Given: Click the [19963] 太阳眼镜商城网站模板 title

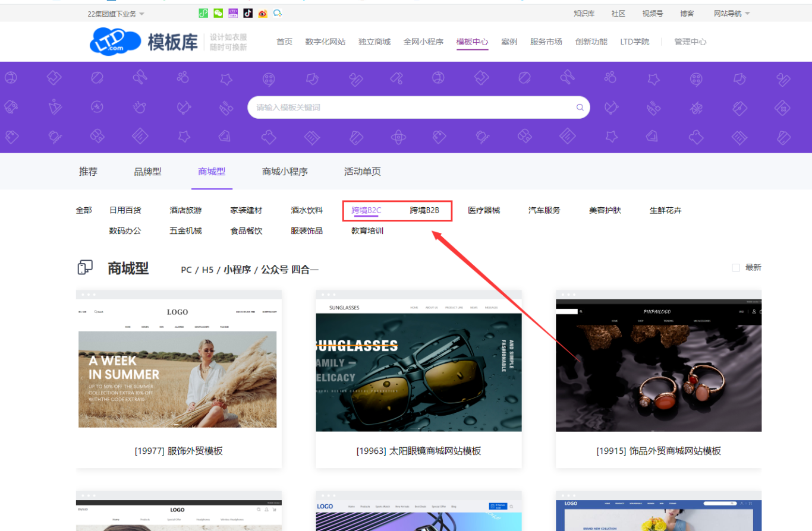Looking at the screenshot, I should click(418, 451).
